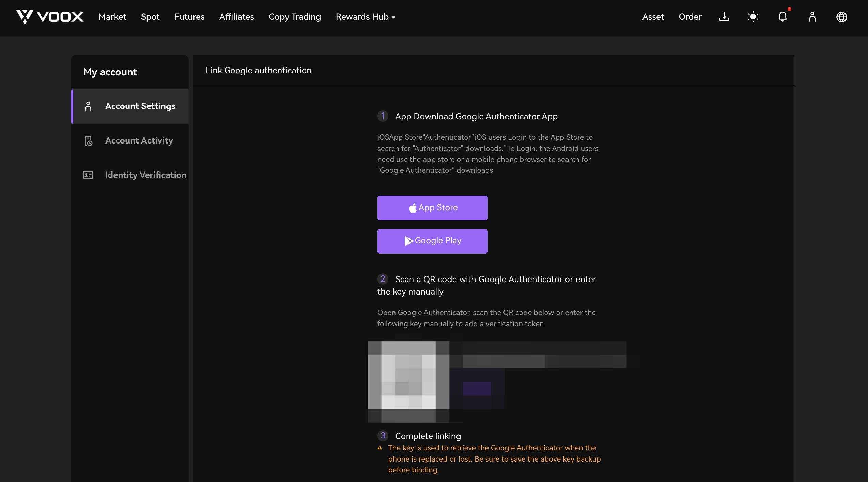Screen dimensions: 868x482
Task: Click the App Store download button
Action: 432,208
